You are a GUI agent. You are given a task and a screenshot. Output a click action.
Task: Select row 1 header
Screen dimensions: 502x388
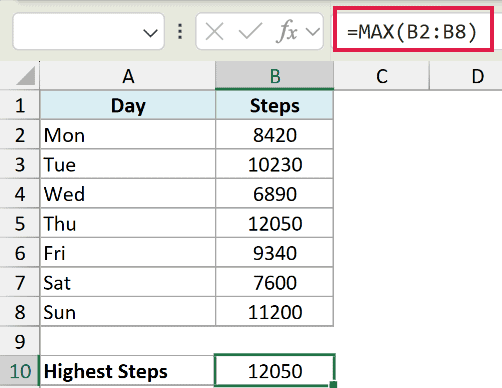click(x=20, y=105)
